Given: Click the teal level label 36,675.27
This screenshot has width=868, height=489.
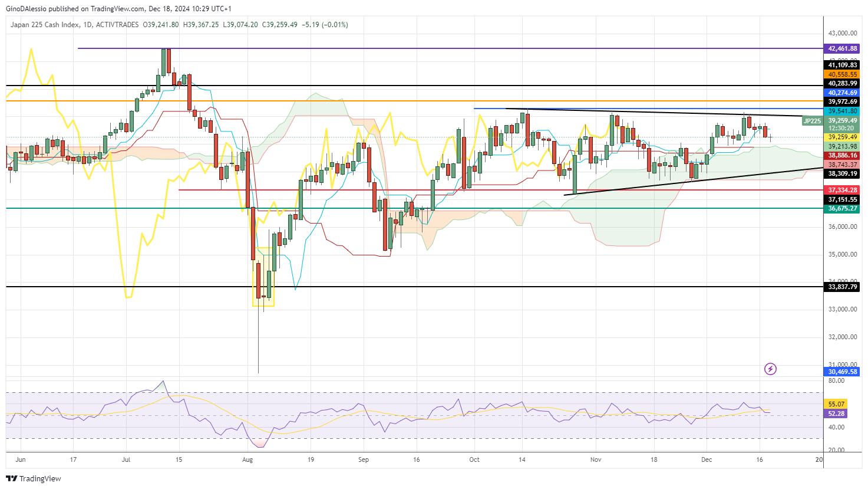Looking at the screenshot, I should pos(841,209).
